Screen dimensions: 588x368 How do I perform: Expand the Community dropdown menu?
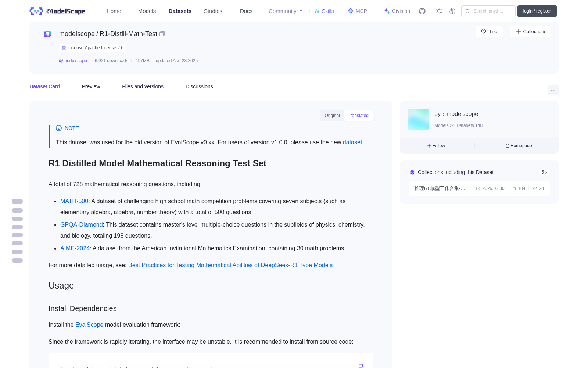tap(286, 11)
